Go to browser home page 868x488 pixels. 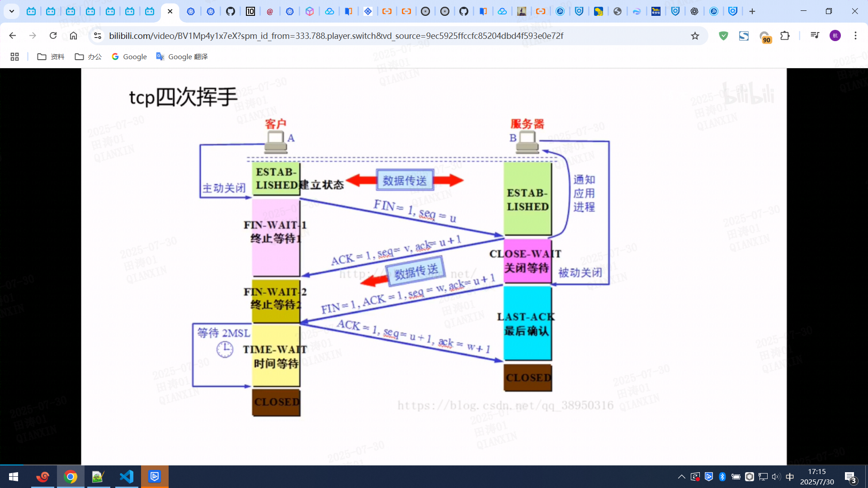73,36
